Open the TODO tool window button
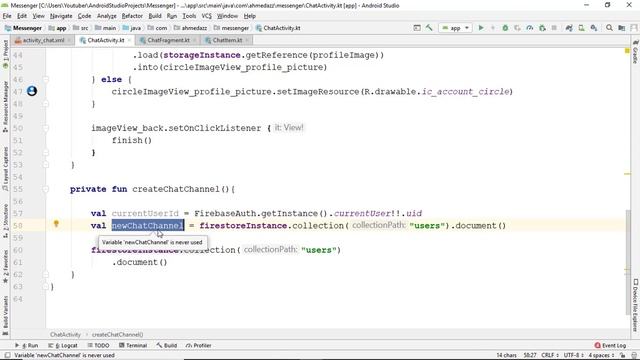 click(98, 345)
